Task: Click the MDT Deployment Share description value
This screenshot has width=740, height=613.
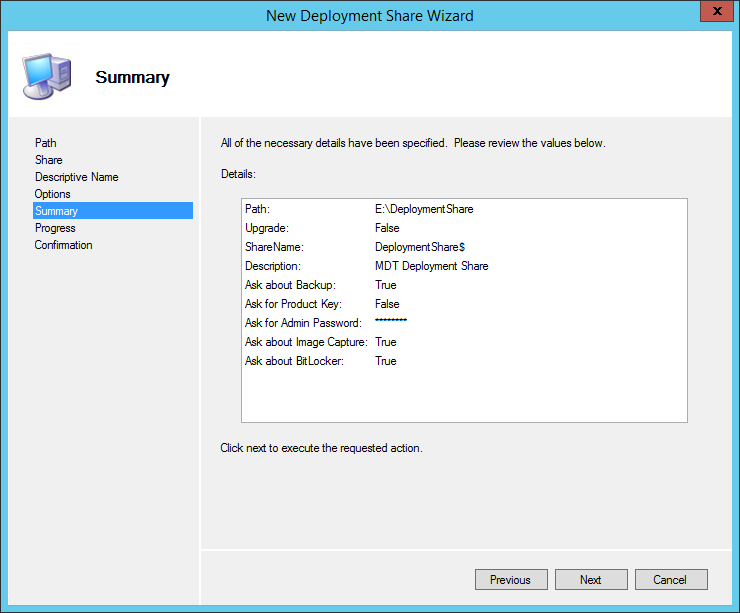Action: [x=431, y=266]
